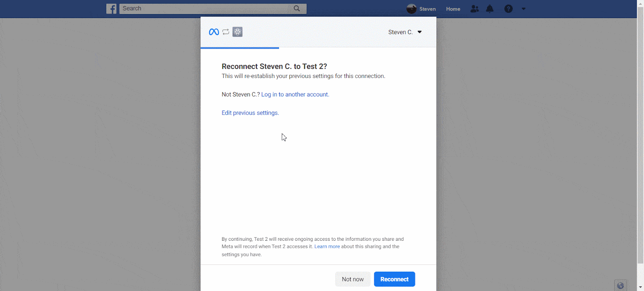Open notifications bell icon
The height and width of the screenshot is (291, 644).
click(x=490, y=8)
